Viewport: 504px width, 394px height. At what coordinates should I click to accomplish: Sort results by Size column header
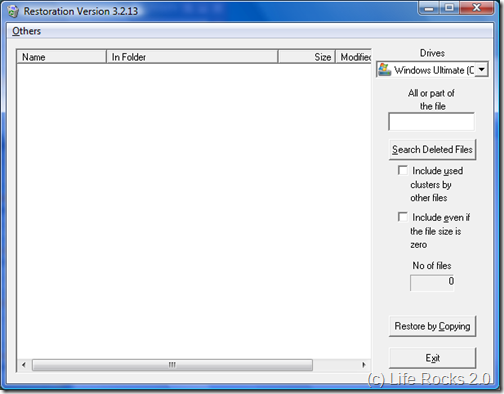point(307,57)
